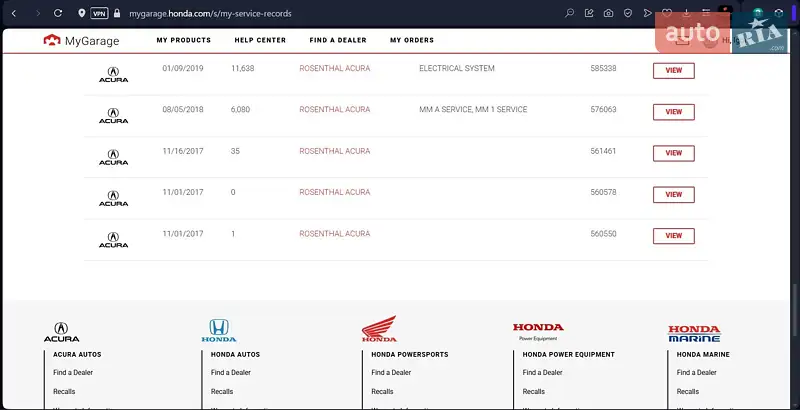Reload the page with browser refresh icon
The image size is (800, 410).
tap(58, 14)
